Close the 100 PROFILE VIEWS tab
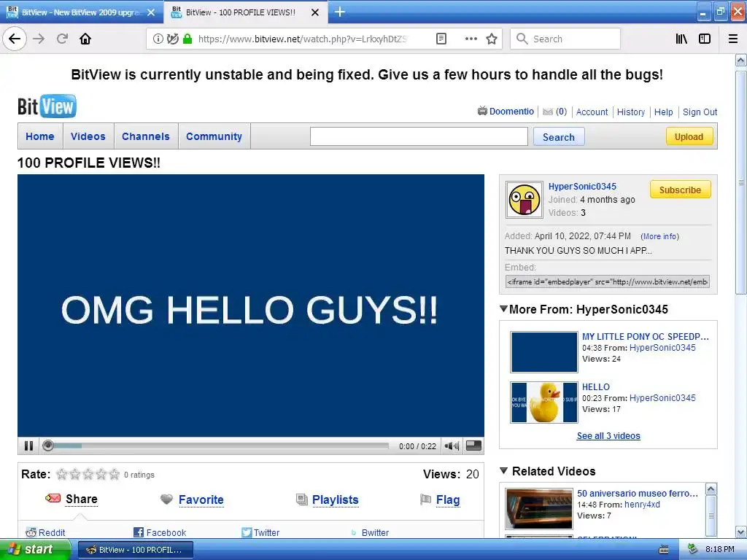Viewport: 747px width, 560px height. (315, 12)
